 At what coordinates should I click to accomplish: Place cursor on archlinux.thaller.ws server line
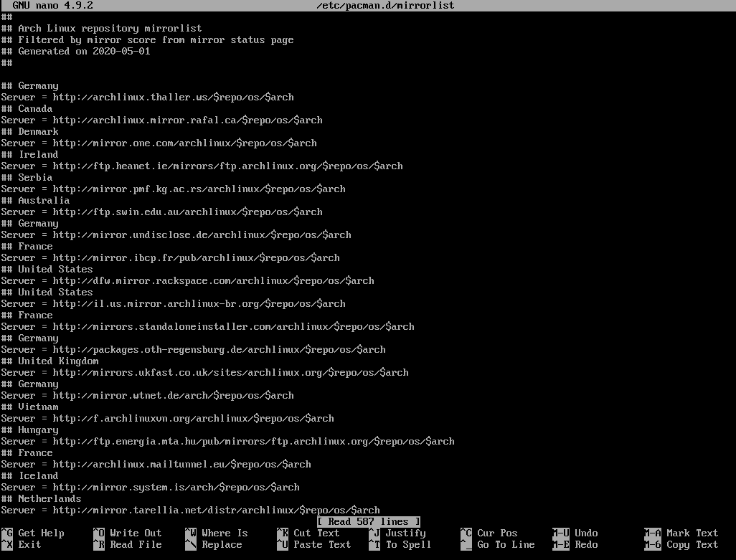(147, 97)
